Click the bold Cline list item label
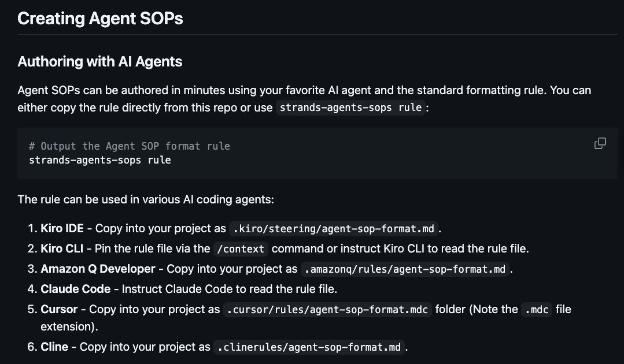The height and width of the screenshot is (364, 624). coord(54,347)
